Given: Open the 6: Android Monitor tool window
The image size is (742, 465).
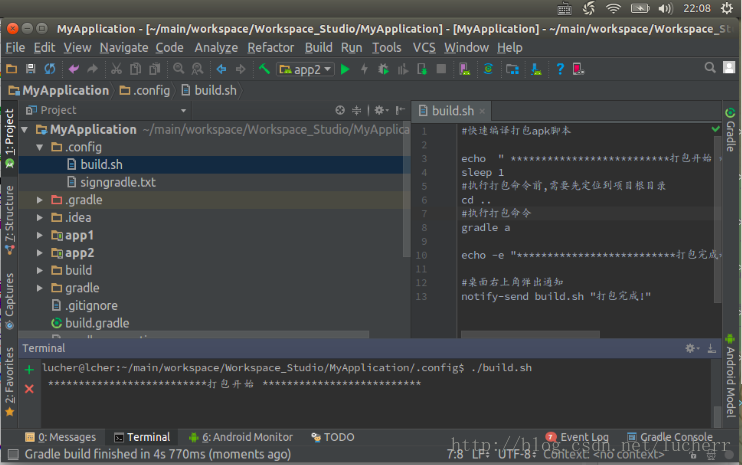Looking at the screenshot, I should click(241, 437).
